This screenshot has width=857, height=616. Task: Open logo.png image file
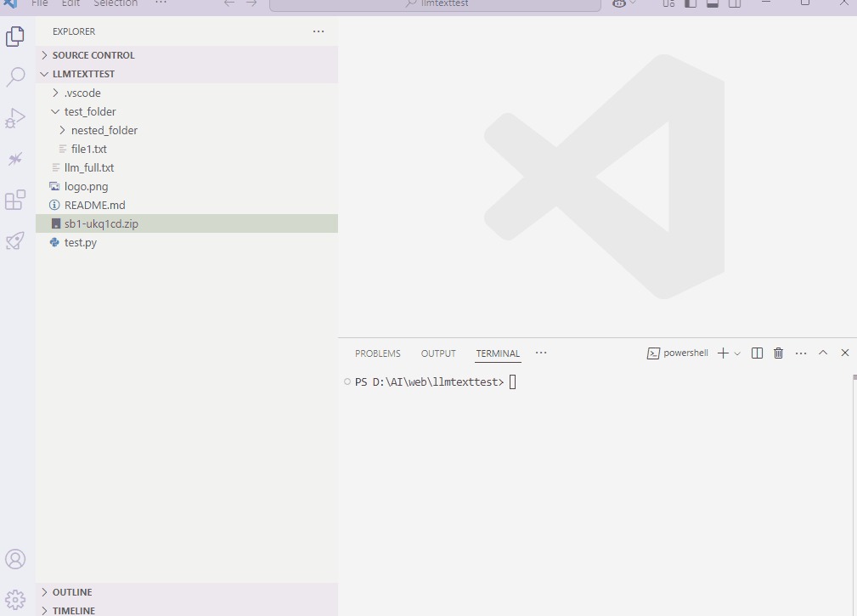pyautogui.click(x=187, y=186)
